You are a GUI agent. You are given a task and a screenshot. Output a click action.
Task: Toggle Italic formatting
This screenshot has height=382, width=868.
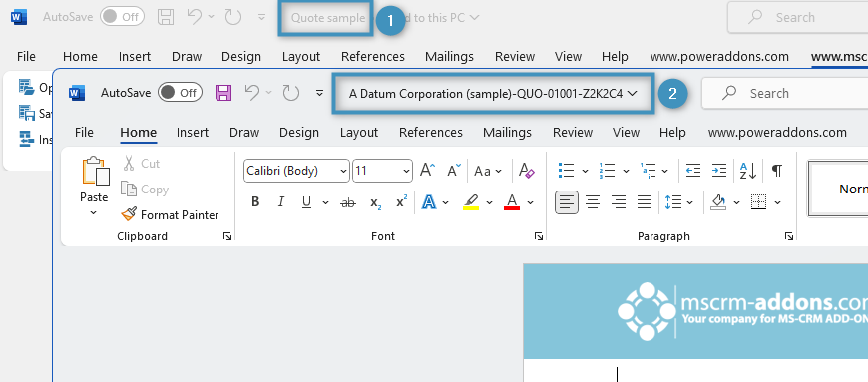tap(280, 202)
